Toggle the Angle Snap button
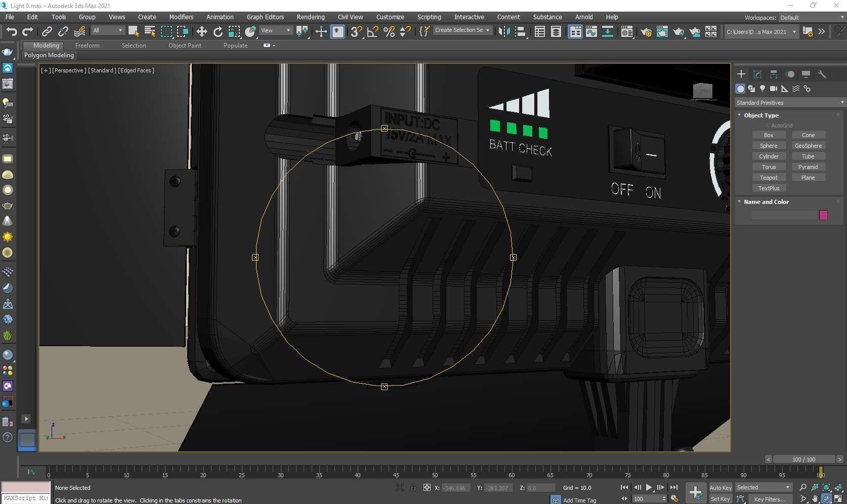847x504 pixels. [372, 31]
